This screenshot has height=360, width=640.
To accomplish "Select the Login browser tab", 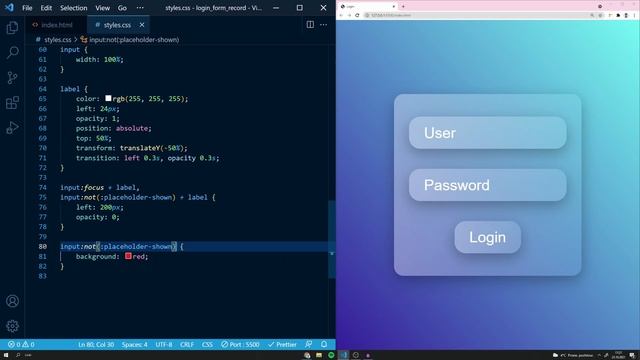I will tap(367, 6).
